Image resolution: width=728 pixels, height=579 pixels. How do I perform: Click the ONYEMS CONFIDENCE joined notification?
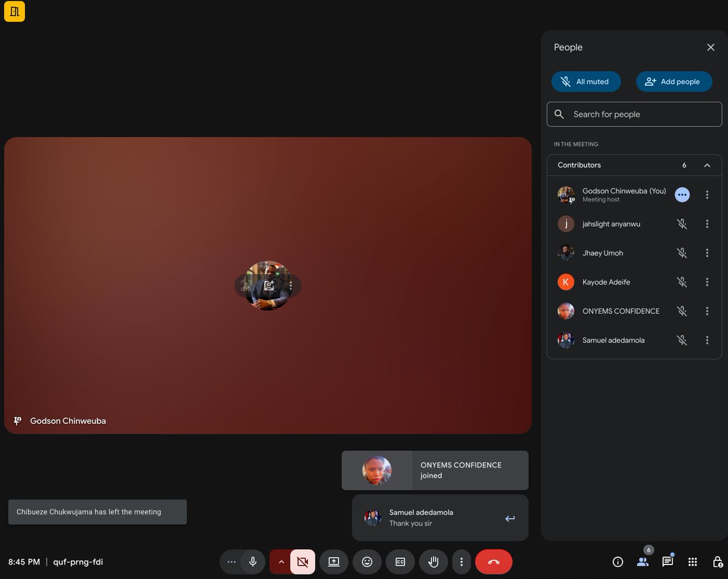435,470
